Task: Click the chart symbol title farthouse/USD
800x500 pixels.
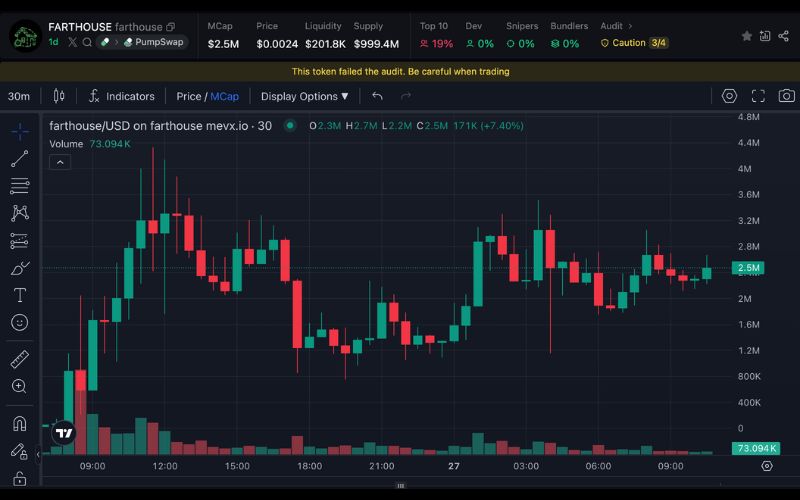Action: click(x=160, y=126)
